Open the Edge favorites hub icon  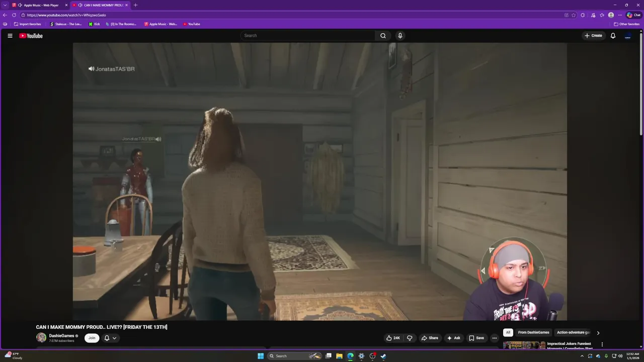point(602,15)
